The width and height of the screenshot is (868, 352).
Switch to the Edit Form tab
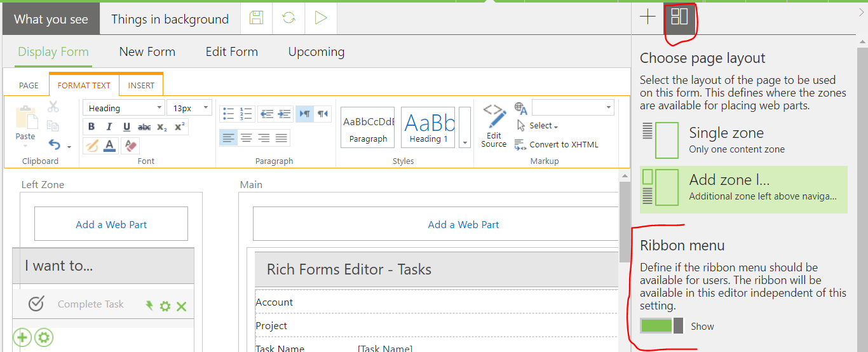point(231,52)
